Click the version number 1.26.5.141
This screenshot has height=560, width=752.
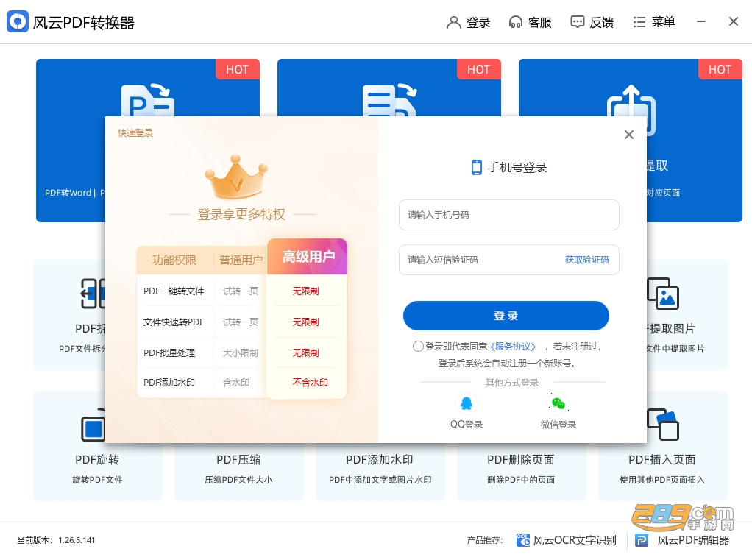coord(77,540)
